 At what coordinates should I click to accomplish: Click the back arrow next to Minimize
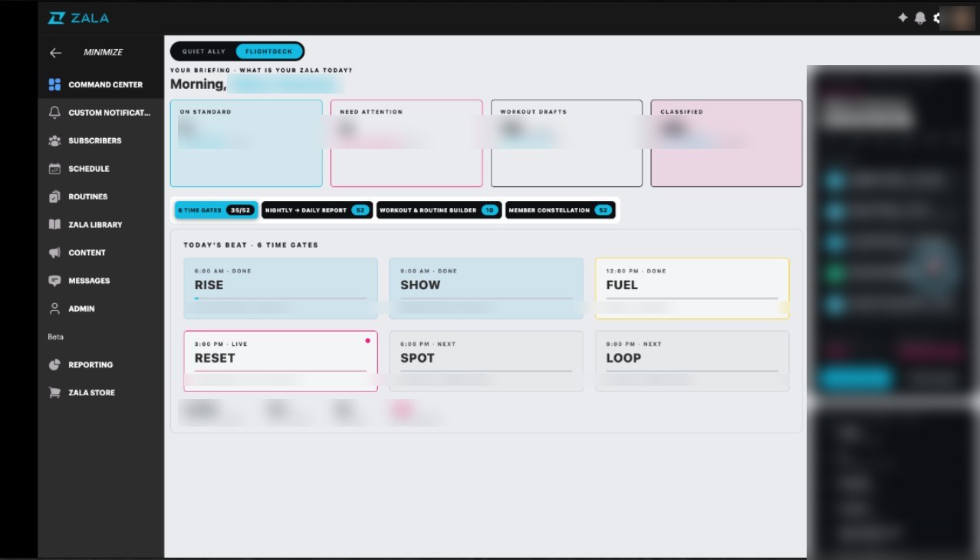click(x=55, y=53)
